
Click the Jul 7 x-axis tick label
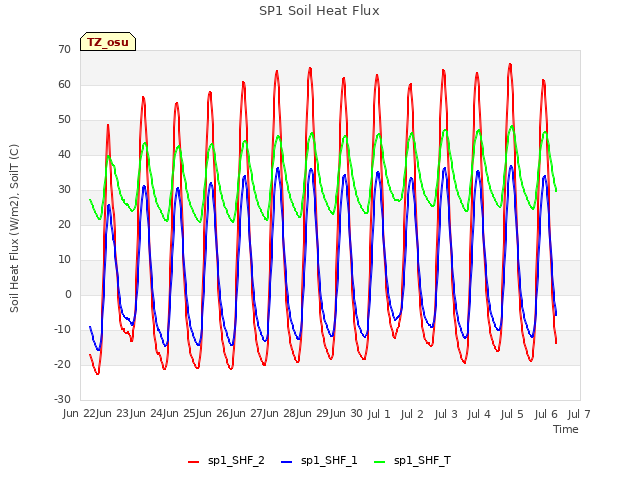pyautogui.click(x=579, y=414)
